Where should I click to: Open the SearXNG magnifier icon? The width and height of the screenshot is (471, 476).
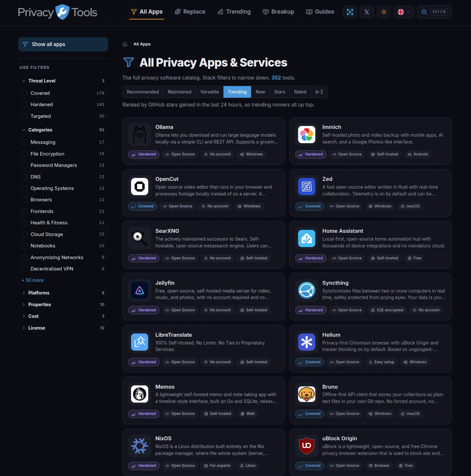[139, 238]
